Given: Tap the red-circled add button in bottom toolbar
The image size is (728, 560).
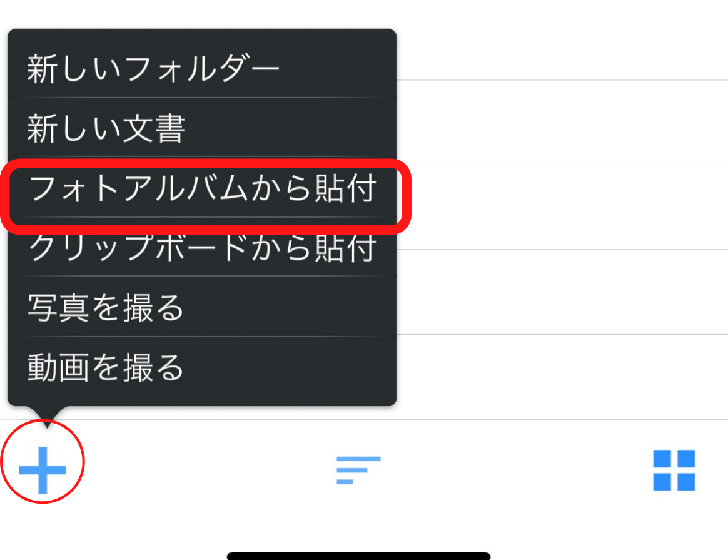Looking at the screenshot, I should (43, 461).
